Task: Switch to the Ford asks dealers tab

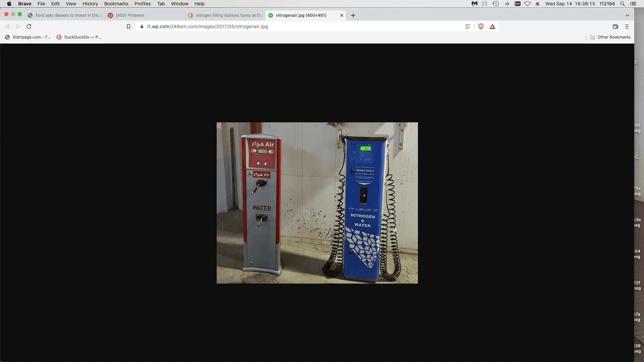Action: click(65, 15)
